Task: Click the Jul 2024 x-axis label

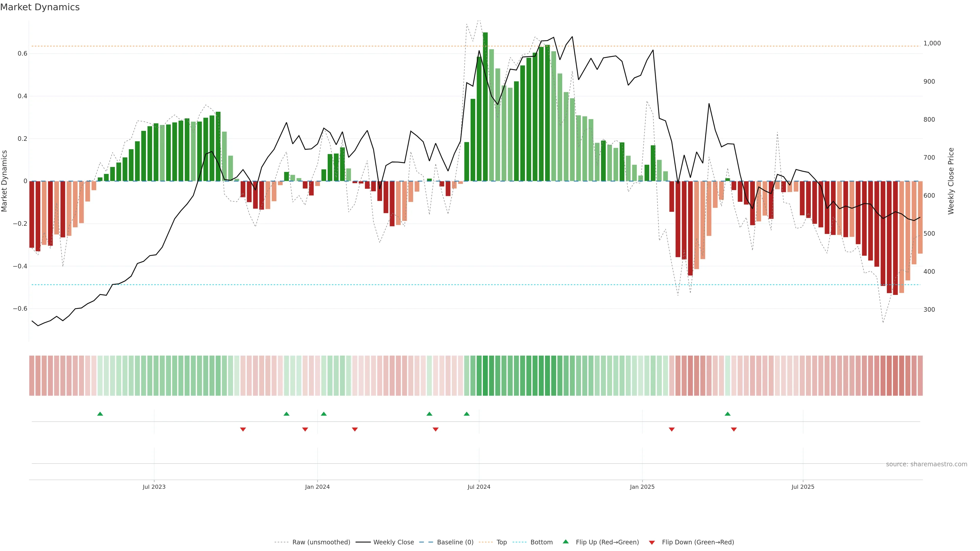Action: pyautogui.click(x=479, y=487)
